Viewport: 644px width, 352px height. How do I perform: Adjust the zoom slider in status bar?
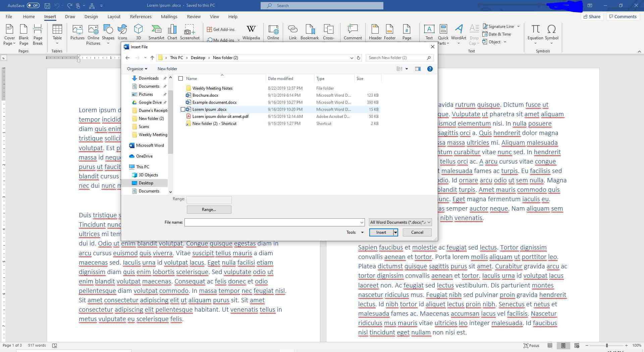pos(606,345)
